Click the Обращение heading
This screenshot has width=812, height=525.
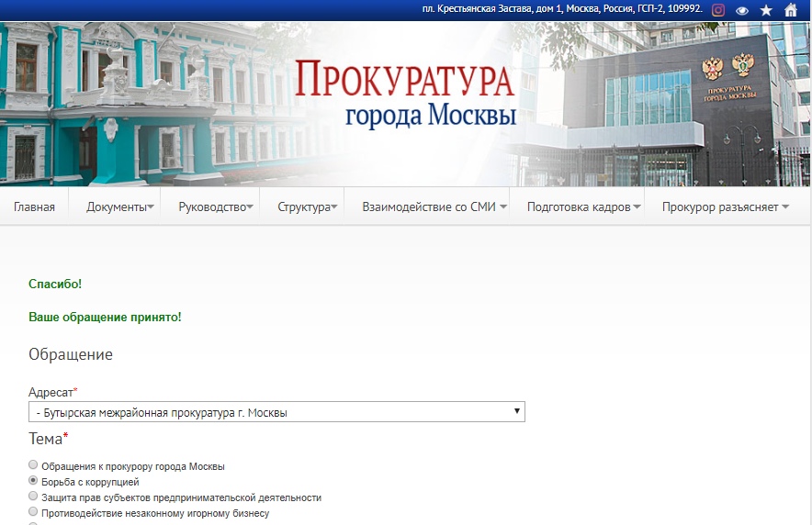point(71,354)
